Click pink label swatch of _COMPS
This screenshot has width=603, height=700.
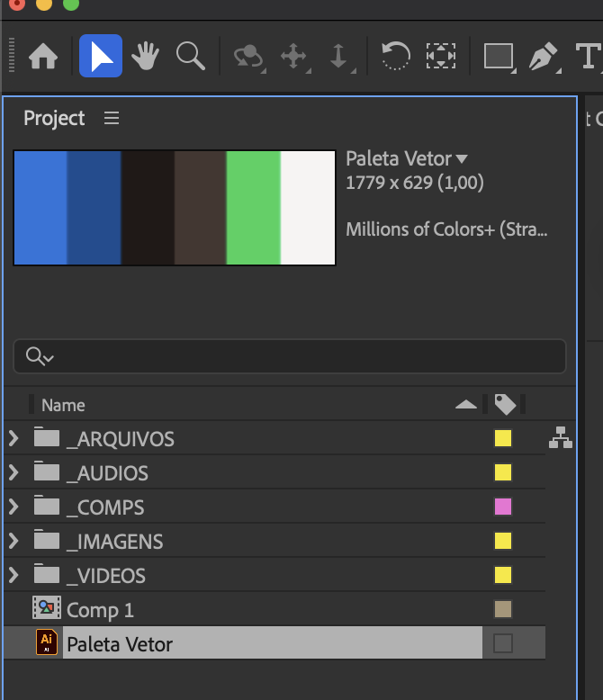click(x=503, y=507)
